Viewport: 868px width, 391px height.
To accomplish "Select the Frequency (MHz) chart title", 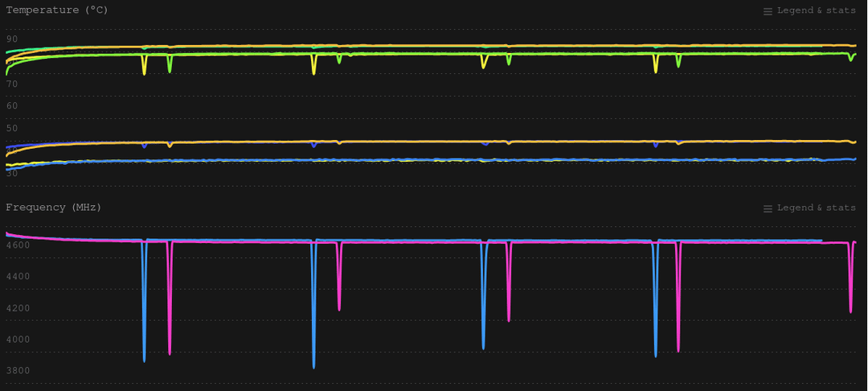I will [x=53, y=208].
